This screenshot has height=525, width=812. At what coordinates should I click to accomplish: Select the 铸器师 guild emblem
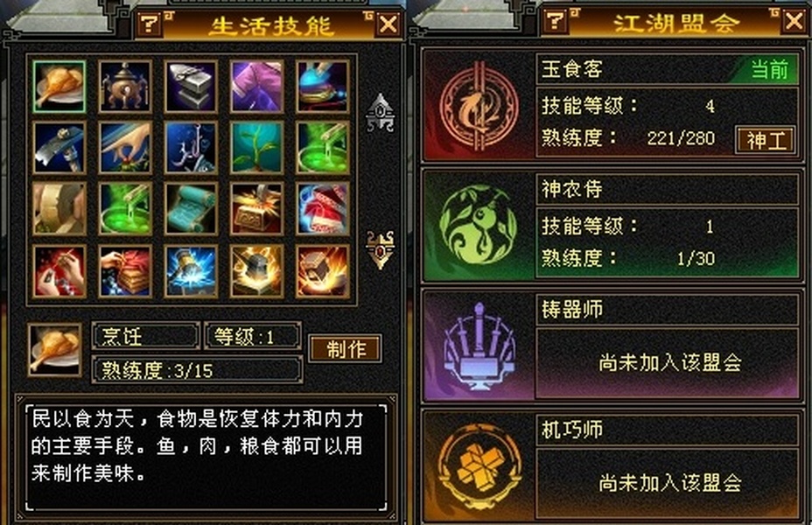point(479,346)
